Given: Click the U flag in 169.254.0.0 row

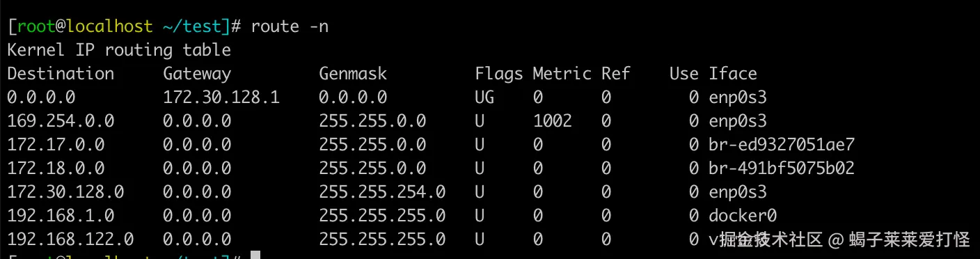Looking at the screenshot, I should tap(480, 120).
